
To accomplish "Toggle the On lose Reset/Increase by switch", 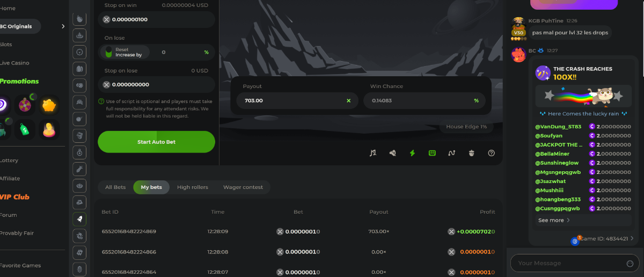I will (108, 52).
